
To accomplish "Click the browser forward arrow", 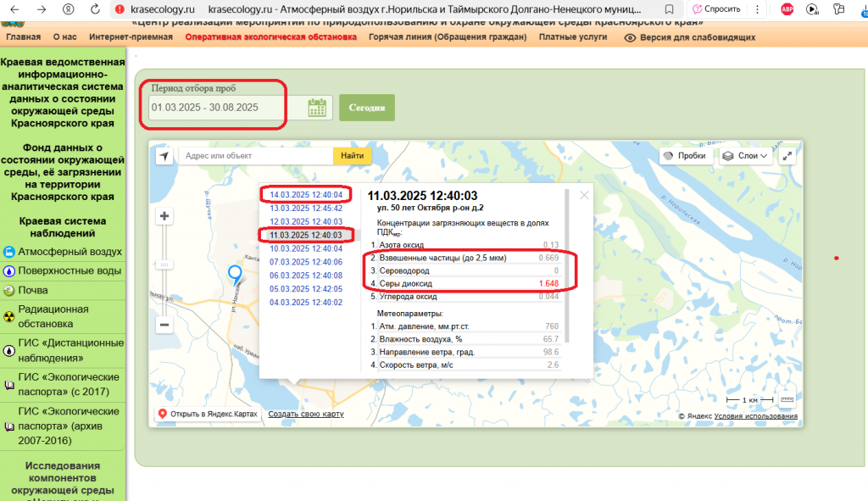I will (42, 8).
